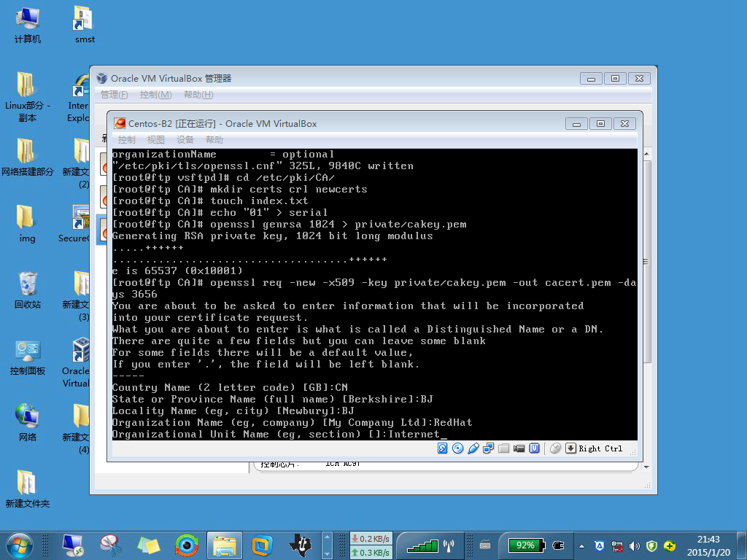The width and height of the screenshot is (747, 560).
Task: Click the network speed KB/s meter
Action: [x=371, y=545]
